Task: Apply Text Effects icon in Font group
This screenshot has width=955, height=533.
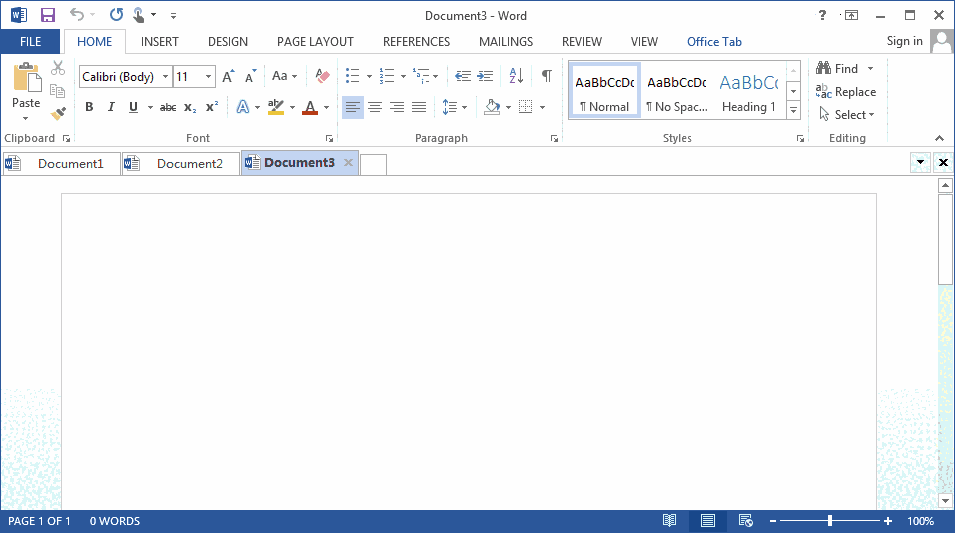Action: click(242, 107)
